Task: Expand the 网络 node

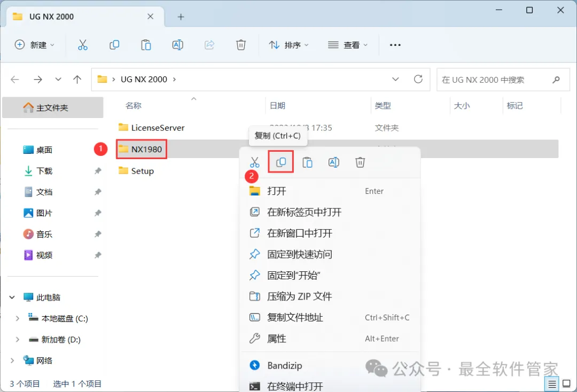Action: click(x=12, y=360)
